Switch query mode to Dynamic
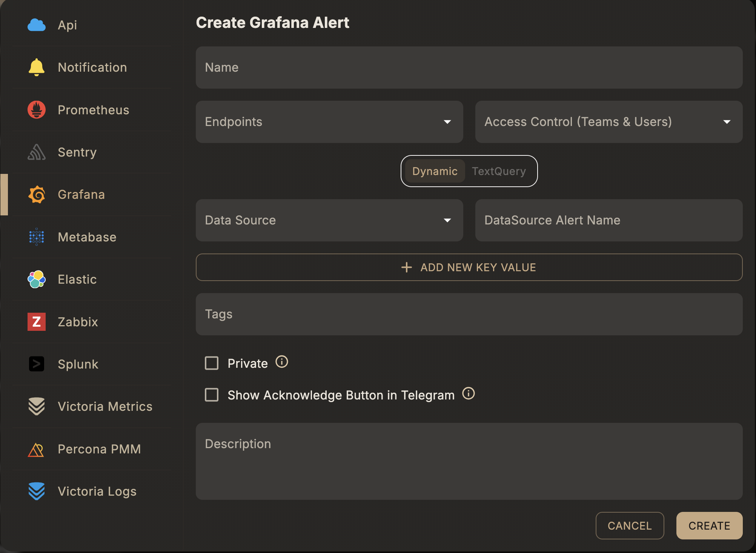This screenshot has width=756, height=553. pyautogui.click(x=435, y=171)
